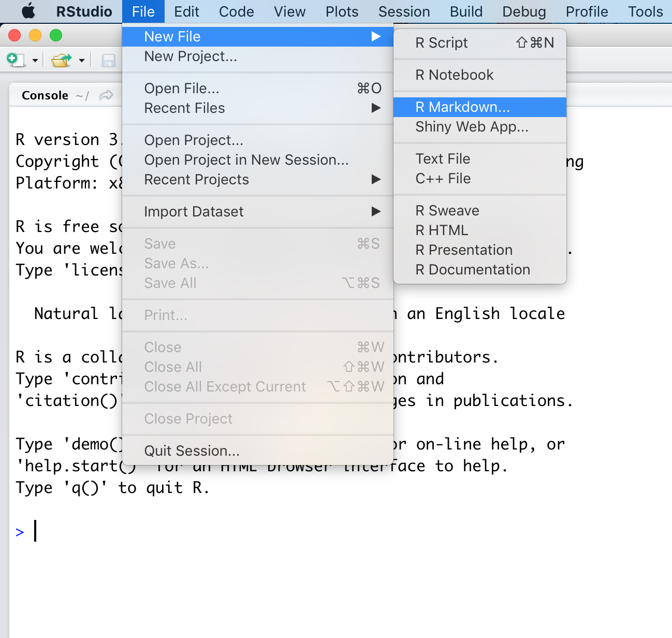Click the Save floppy disk icon

pyautogui.click(x=108, y=61)
